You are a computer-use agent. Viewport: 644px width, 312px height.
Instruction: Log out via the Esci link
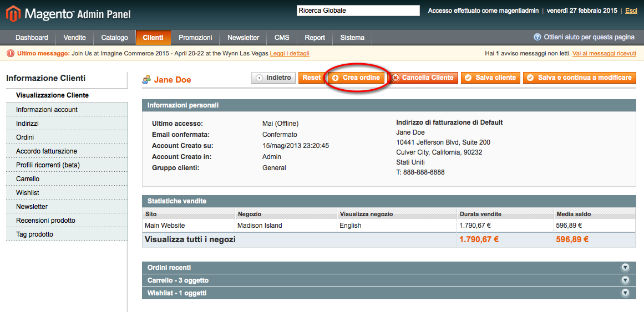click(x=631, y=11)
